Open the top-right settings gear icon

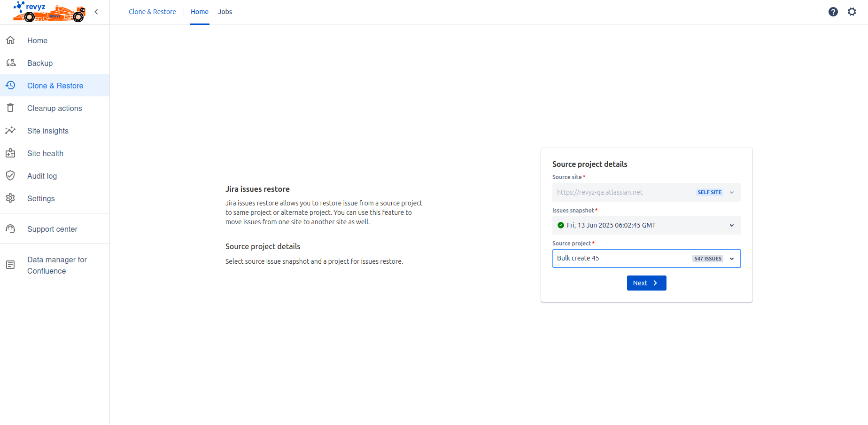click(852, 12)
